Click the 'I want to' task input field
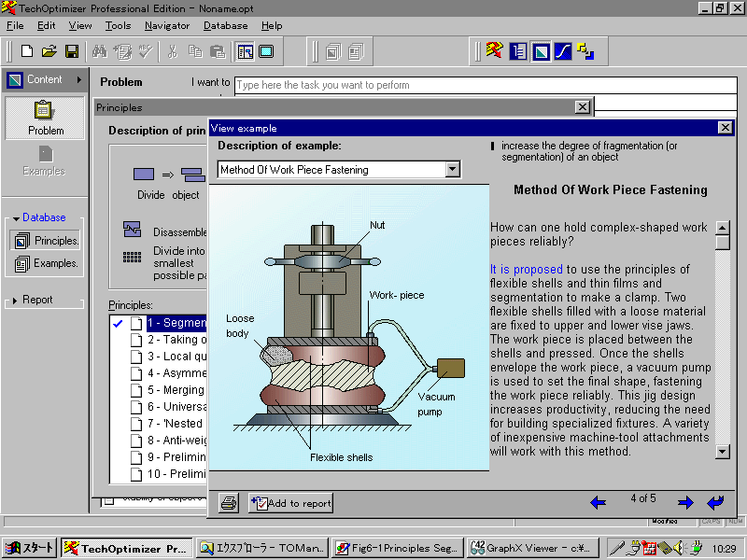 pyautogui.click(x=486, y=85)
